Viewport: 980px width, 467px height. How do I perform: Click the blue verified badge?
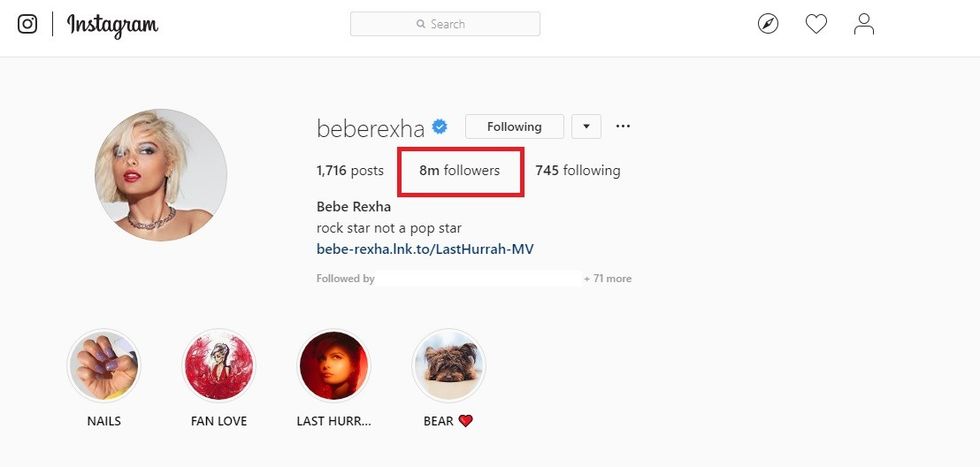tap(440, 127)
